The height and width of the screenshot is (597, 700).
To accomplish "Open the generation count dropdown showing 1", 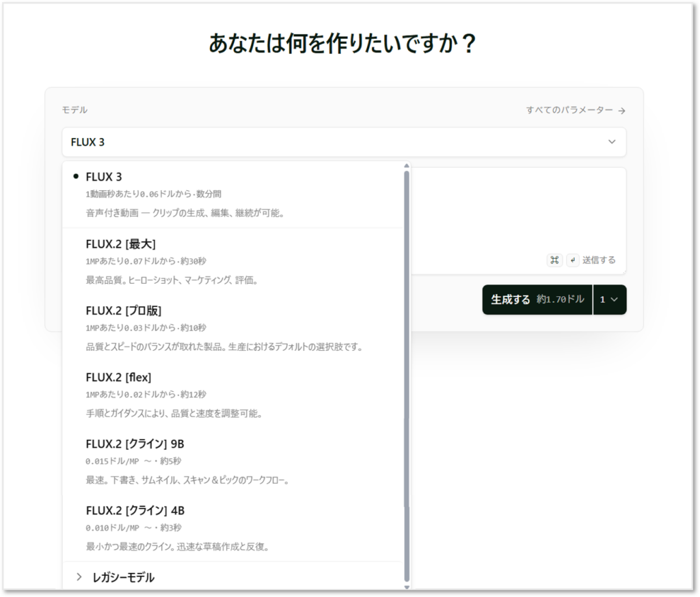I will (x=609, y=300).
